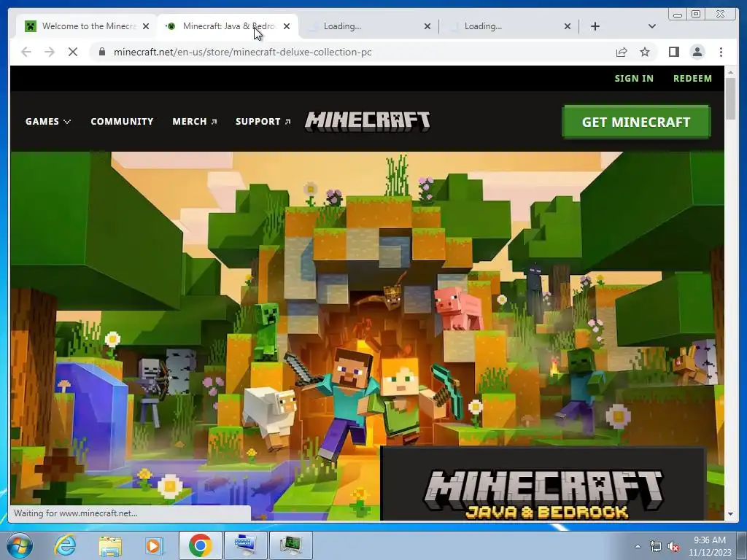Click the page scrollbar up arrow

[730, 72]
